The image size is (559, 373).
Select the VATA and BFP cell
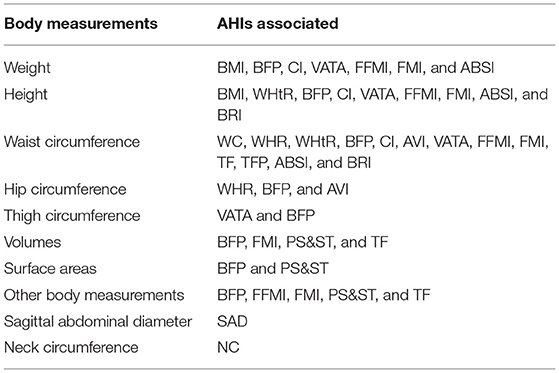coord(266,216)
